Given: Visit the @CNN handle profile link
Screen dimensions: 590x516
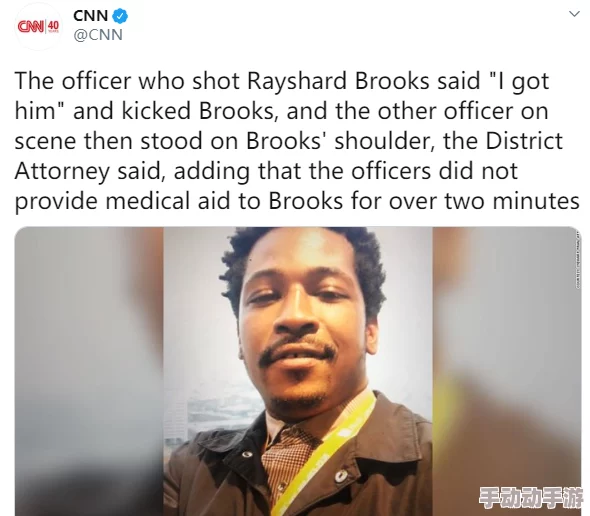Looking at the screenshot, I should coord(98,35).
